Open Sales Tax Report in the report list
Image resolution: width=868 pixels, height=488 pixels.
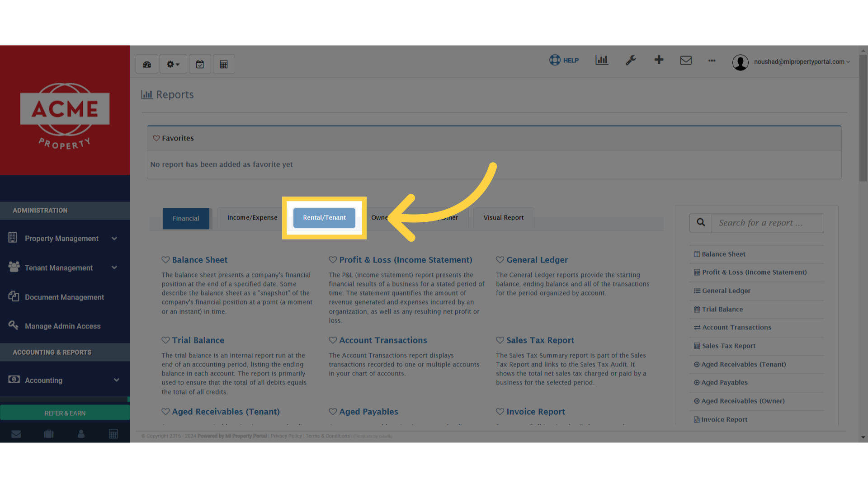[725, 346]
